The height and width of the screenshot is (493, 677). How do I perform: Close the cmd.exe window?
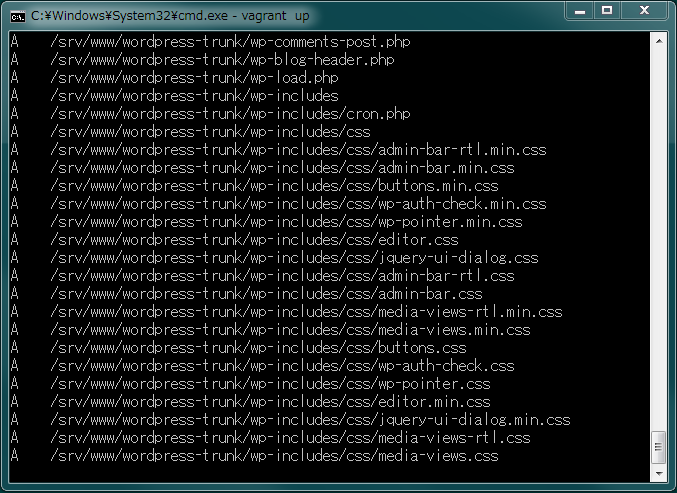644,11
